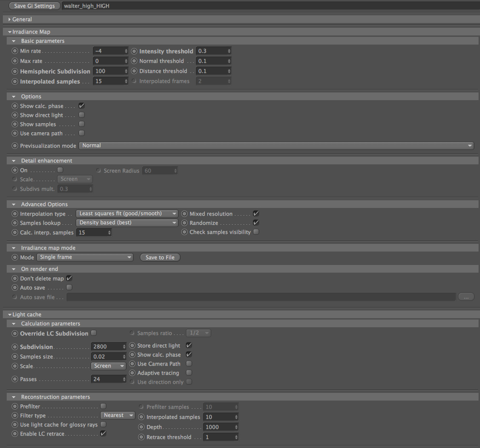
Task: Uncheck Show calc. phase in Options
Action: pos(81,105)
